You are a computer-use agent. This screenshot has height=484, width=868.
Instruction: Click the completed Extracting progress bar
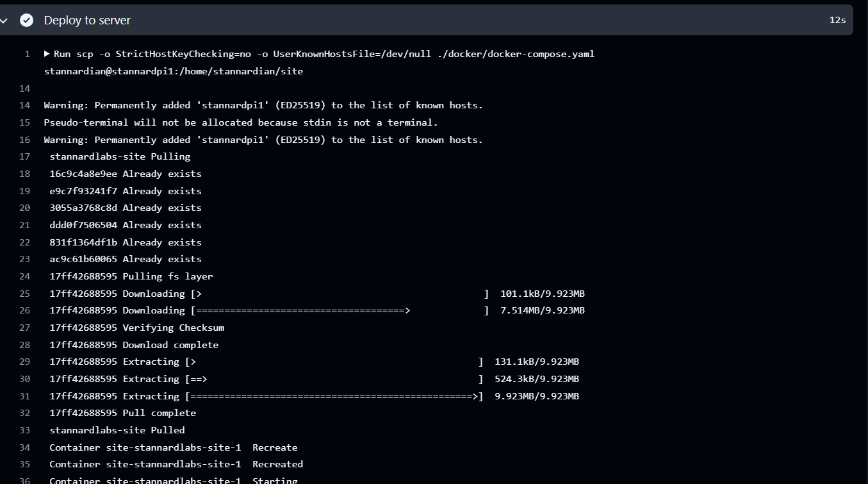coord(334,396)
